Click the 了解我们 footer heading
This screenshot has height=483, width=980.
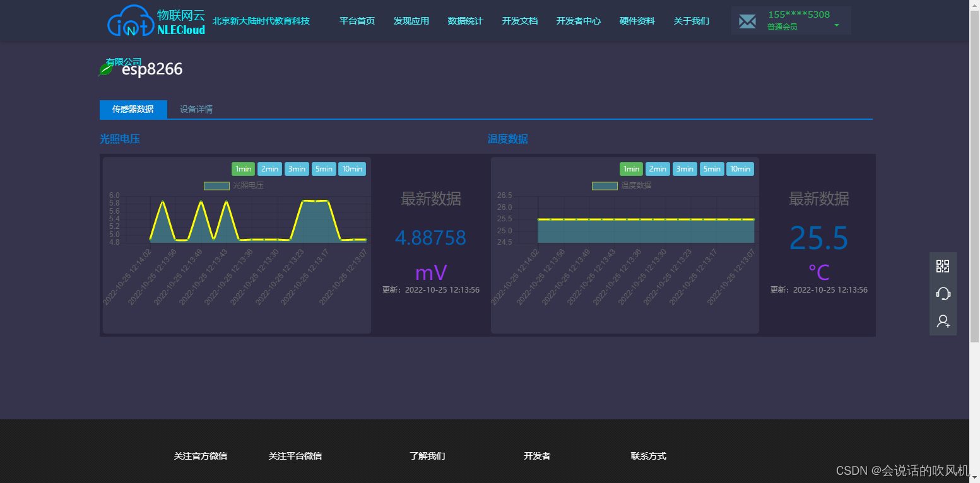pos(427,456)
